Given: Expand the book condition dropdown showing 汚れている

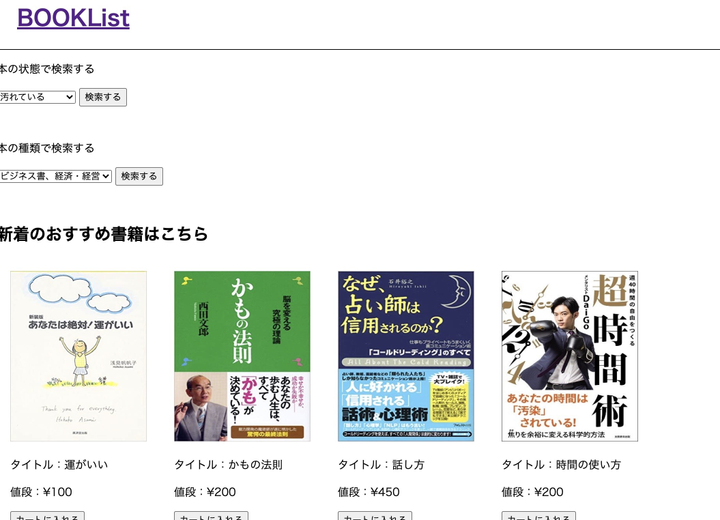Looking at the screenshot, I should click(37, 97).
